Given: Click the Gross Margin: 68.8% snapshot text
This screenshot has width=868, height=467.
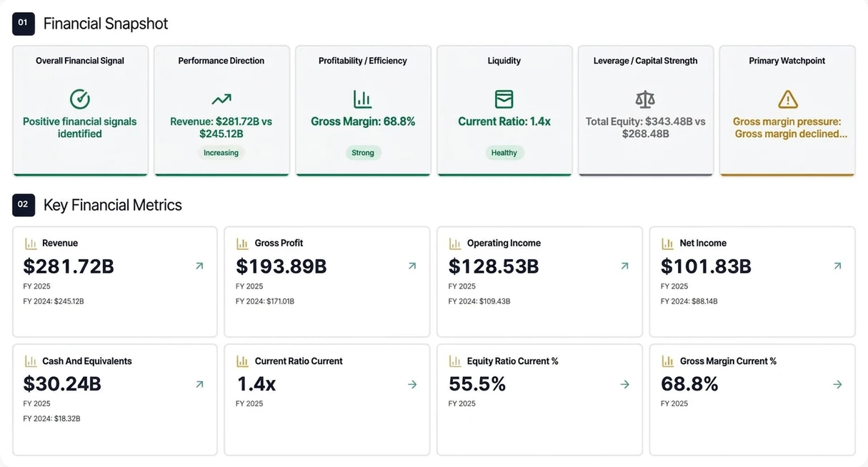Looking at the screenshot, I should 363,121.
